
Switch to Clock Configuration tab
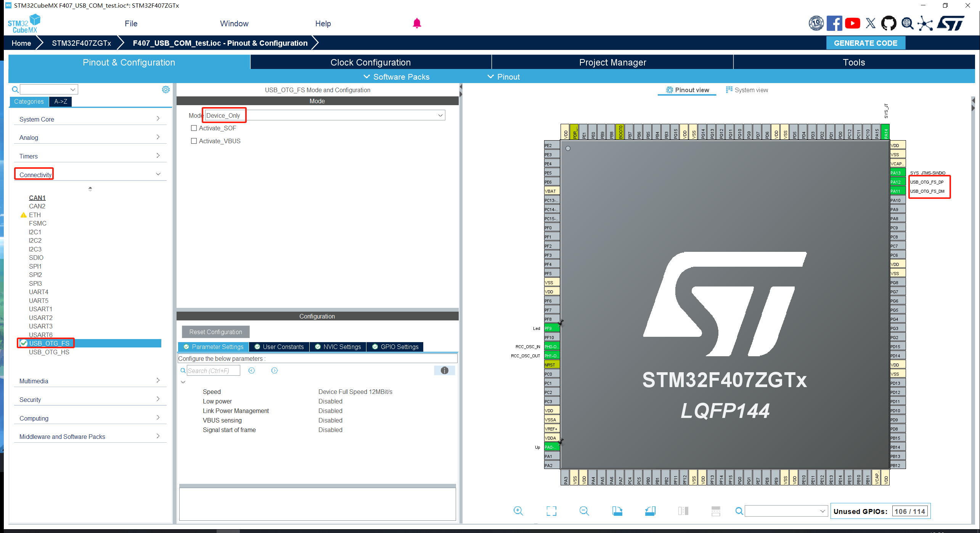coord(370,62)
